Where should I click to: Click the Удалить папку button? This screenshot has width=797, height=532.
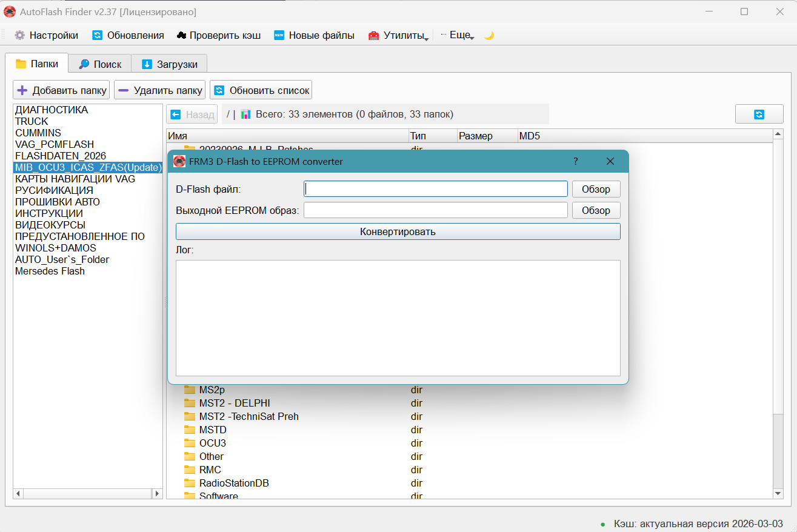point(159,90)
